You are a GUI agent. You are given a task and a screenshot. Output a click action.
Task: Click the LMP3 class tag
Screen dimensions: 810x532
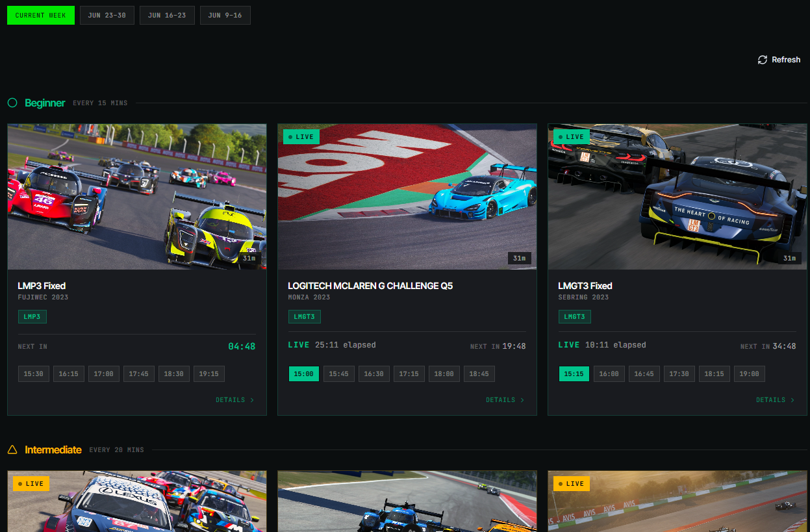[x=32, y=316]
